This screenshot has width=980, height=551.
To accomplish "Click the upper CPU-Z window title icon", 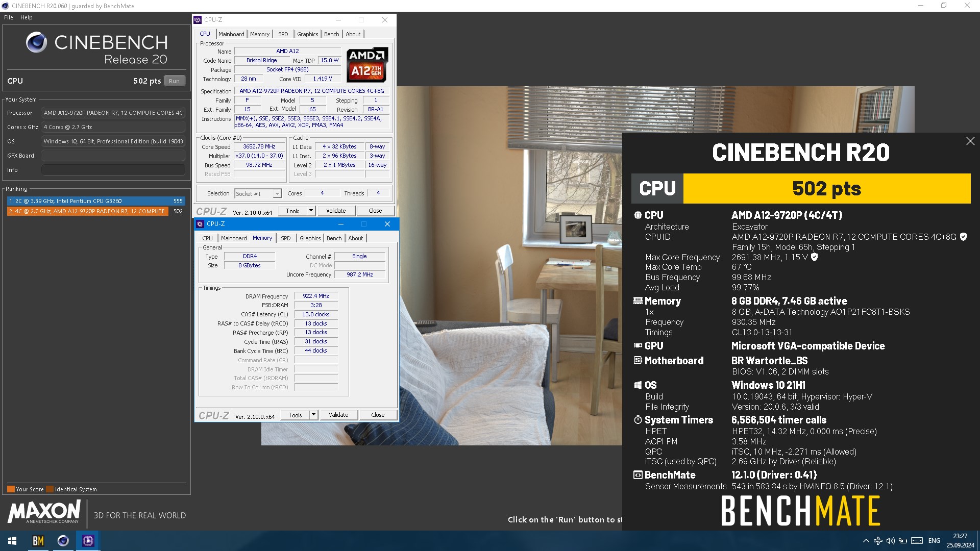I will 198,20.
